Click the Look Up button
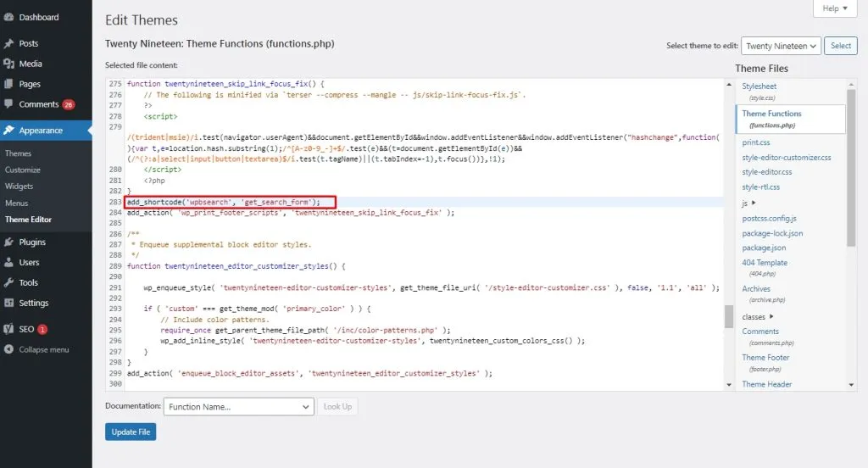Viewport: 868px width, 468px height. coord(337,406)
